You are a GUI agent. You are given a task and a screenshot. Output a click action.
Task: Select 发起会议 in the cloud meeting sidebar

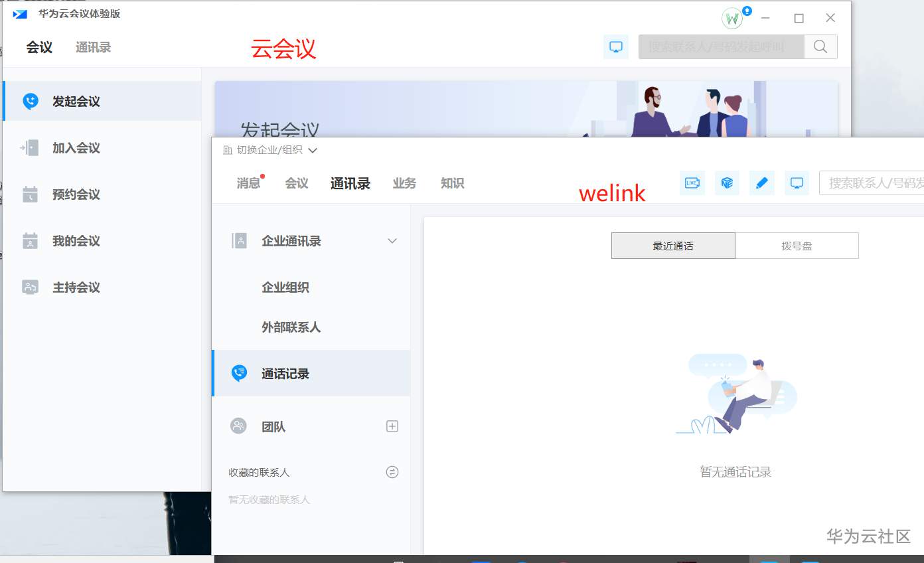pos(102,102)
